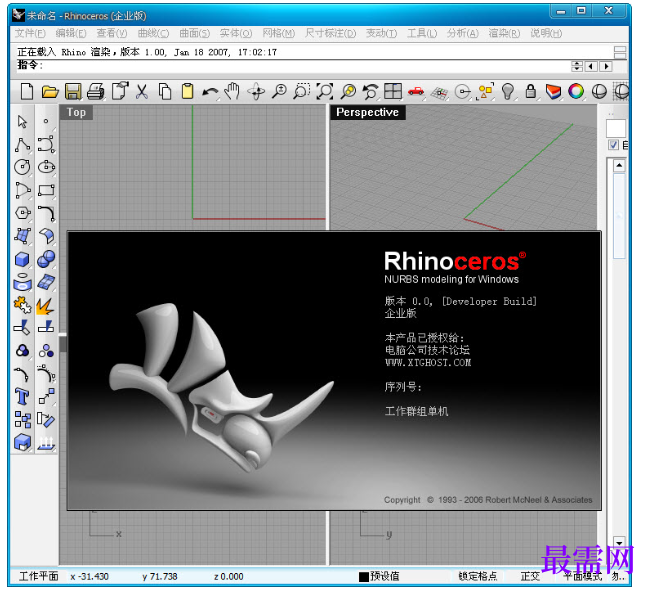Expand command history with right arrow button
The height and width of the screenshot is (591, 653).
606,66
